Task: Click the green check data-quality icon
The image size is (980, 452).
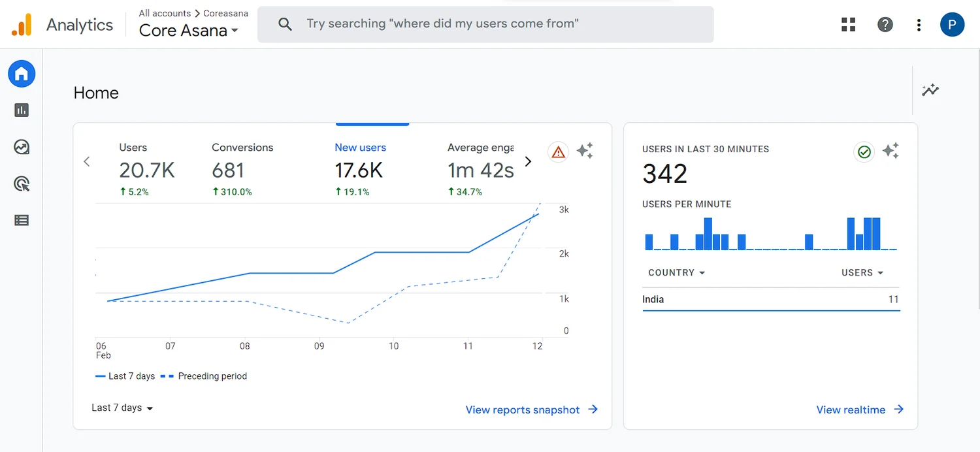Action: pos(864,152)
